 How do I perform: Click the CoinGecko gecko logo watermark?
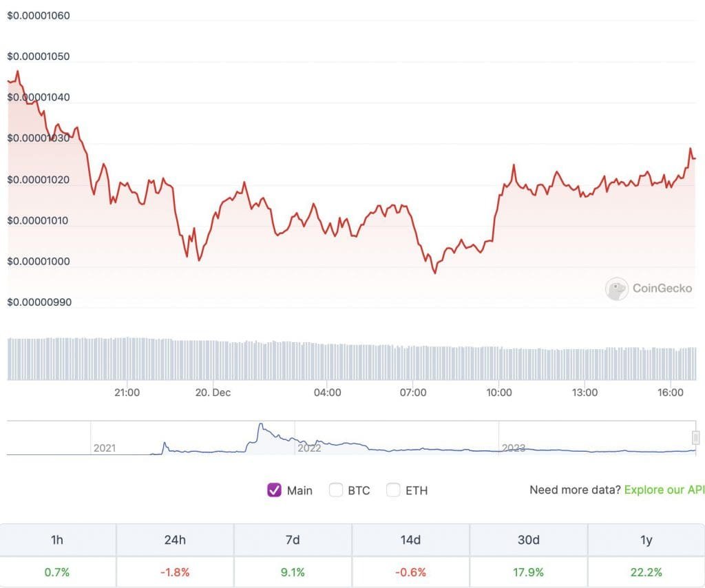(x=616, y=288)
